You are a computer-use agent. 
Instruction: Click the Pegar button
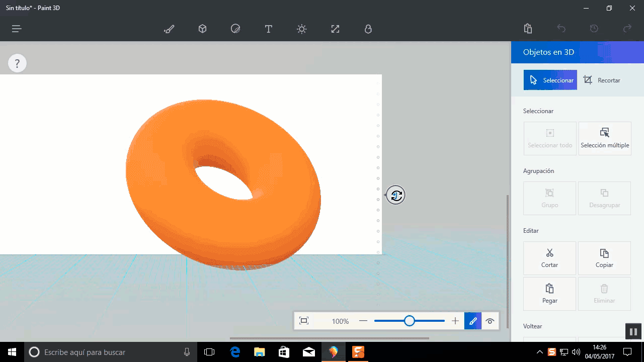(550, 294)
